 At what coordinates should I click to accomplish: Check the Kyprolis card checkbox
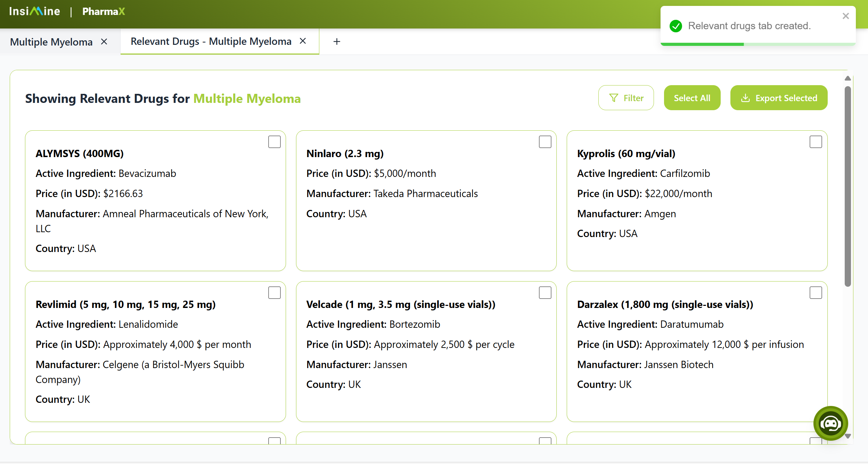pyautogui.click(x=816, y=142)
